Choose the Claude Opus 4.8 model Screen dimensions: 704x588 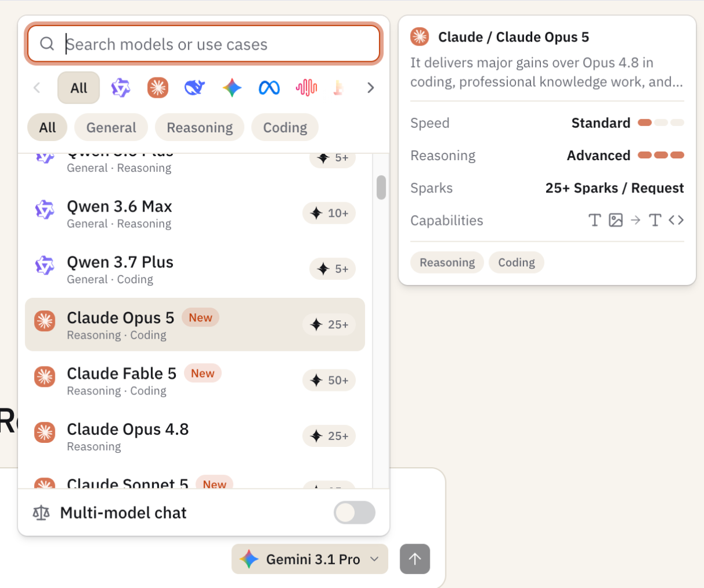pos(195,436)
